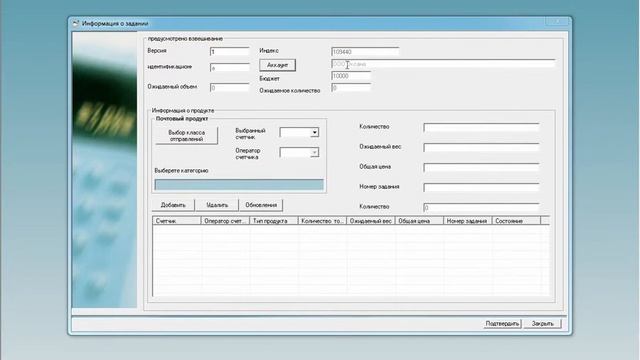Click the Информация о продукте group label
Image resolution: width=640 pixels, height=360 pixels.
pos(183,111)
